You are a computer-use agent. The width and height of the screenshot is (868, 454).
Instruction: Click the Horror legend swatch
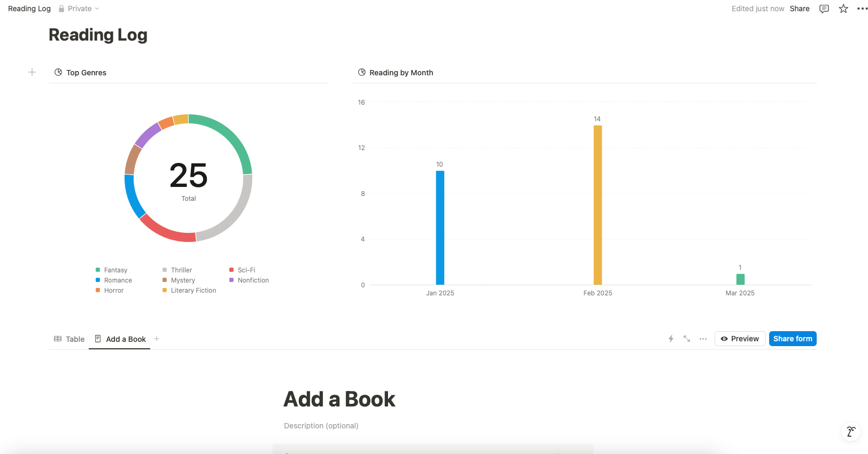98,290
